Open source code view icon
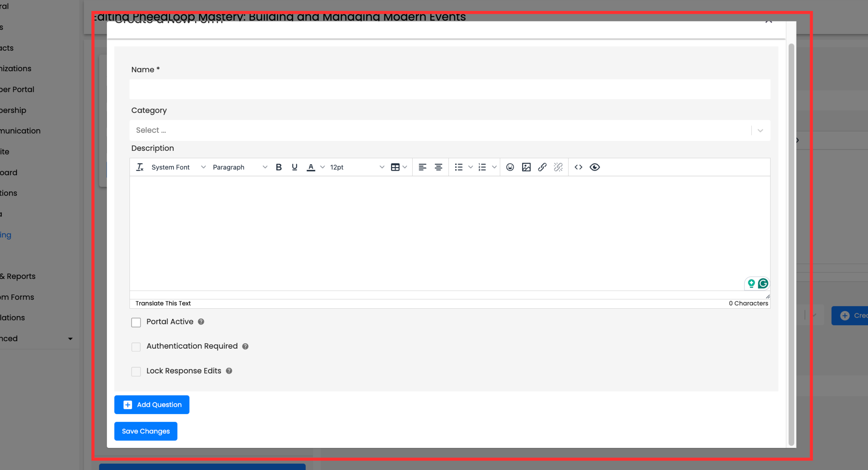 [x=578, y=167]
